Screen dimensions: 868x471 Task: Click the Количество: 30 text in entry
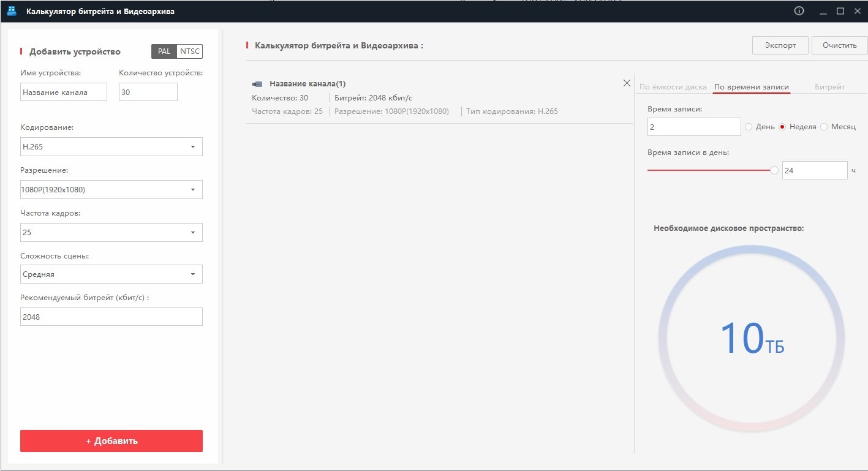(280, 98)
